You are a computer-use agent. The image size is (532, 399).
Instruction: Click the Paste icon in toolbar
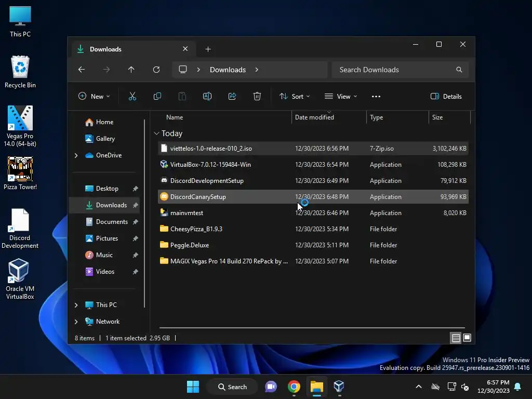182,96
